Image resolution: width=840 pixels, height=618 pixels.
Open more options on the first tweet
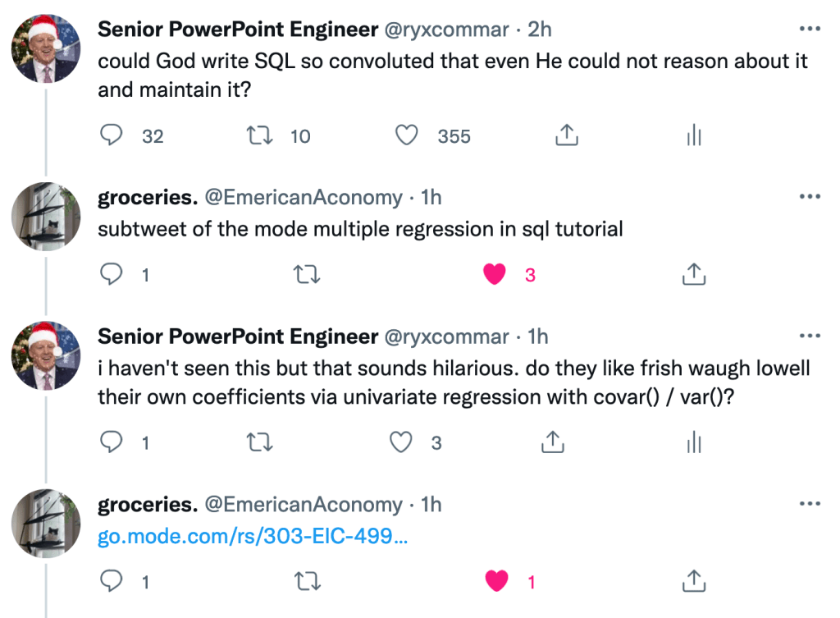[x=809, y=29]
